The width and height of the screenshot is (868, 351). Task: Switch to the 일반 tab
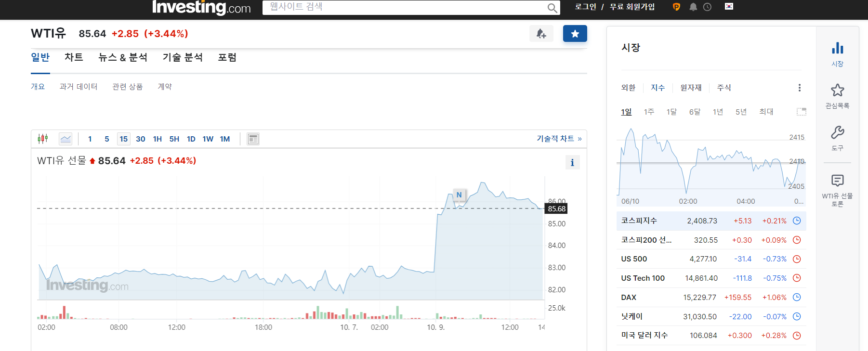40,57
